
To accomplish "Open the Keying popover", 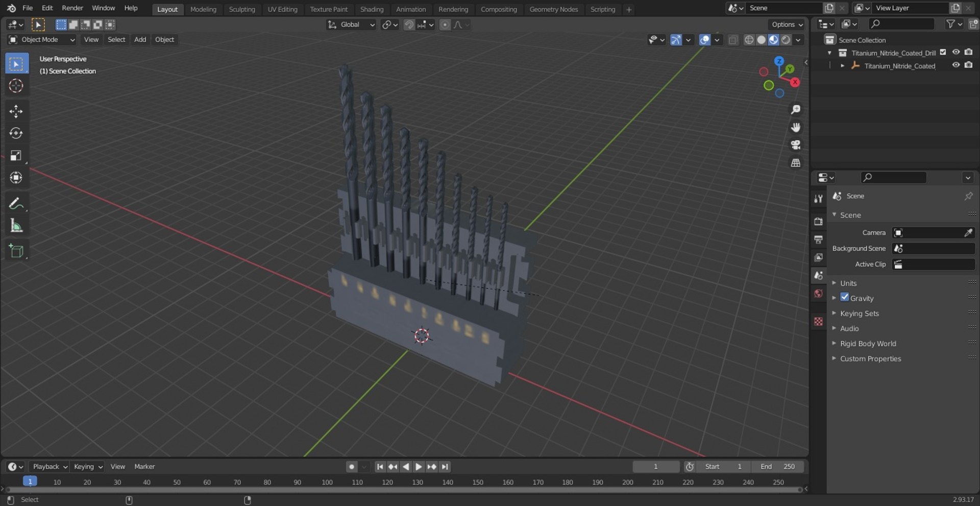I will [88, 467].
